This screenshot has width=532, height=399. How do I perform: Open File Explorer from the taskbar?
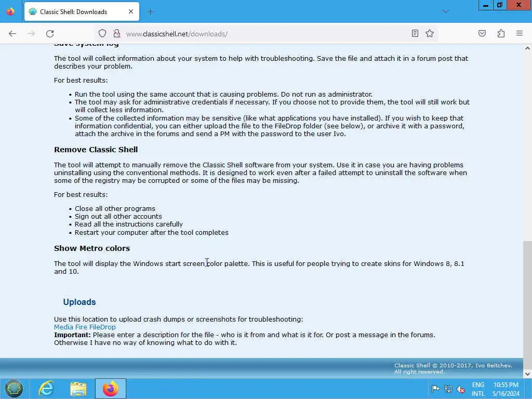coord(78,389)
